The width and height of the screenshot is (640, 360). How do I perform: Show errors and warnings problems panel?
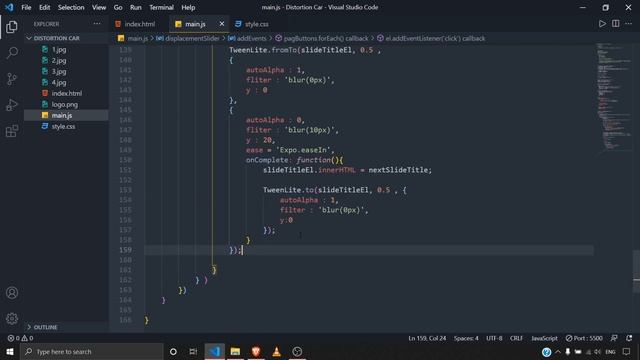(20, 338)
